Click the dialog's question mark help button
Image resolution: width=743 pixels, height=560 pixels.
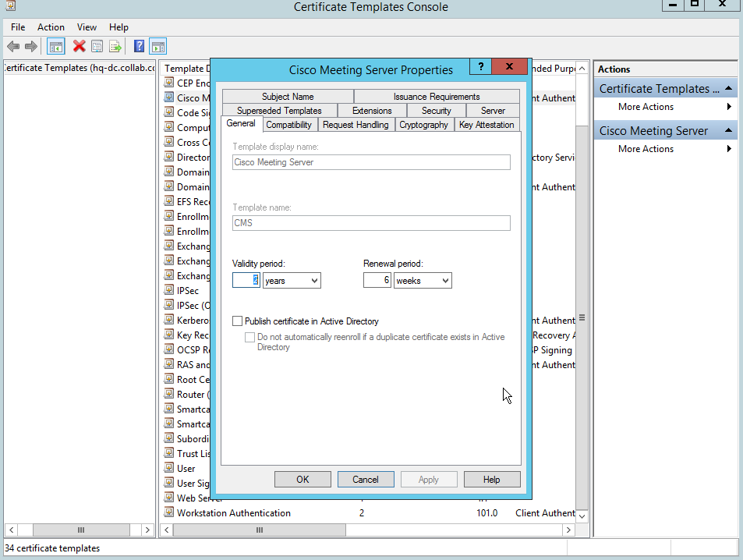pos(480,66)
